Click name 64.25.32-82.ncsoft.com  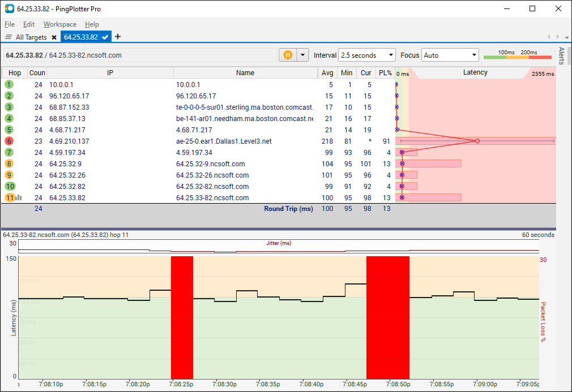212,187
